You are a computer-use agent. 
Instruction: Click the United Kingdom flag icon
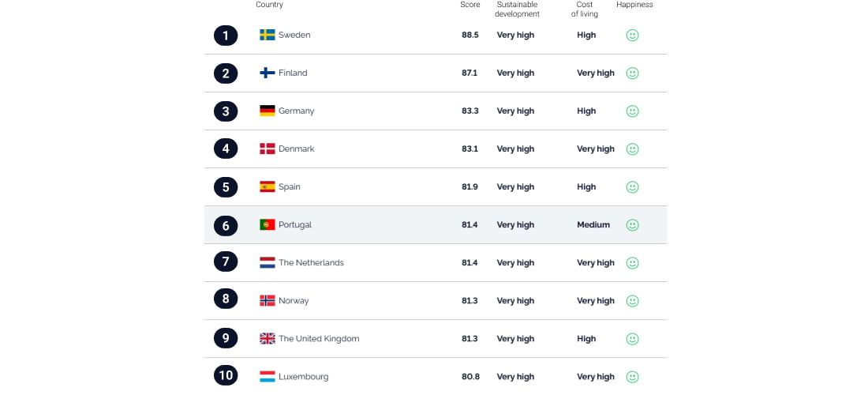click(268, 338)
